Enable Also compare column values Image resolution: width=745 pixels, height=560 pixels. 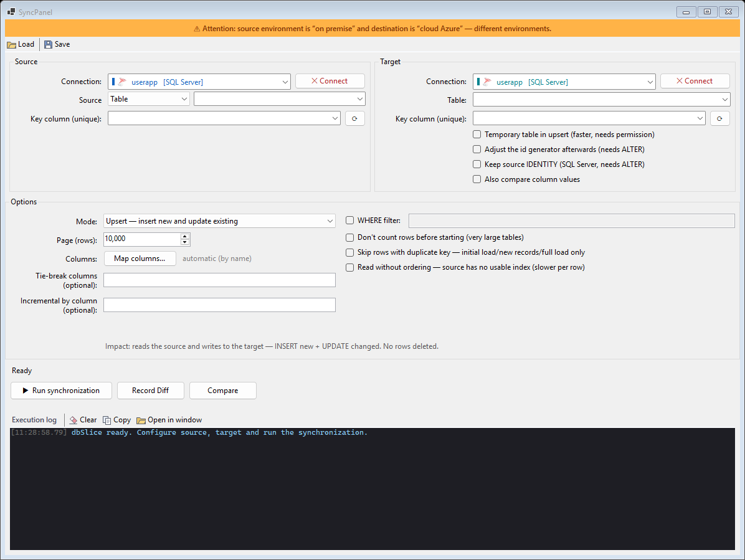tap(477, 179)
